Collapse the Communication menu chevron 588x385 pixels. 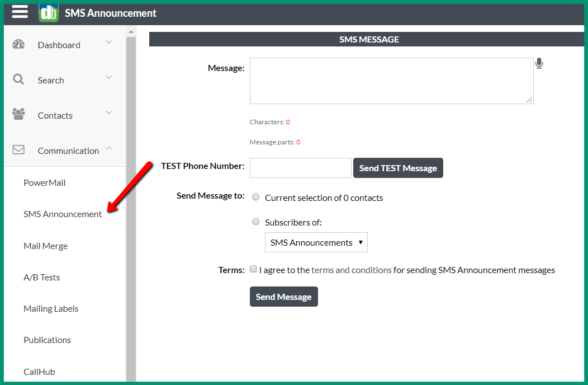pyautogui.click(x=109, y=148)
